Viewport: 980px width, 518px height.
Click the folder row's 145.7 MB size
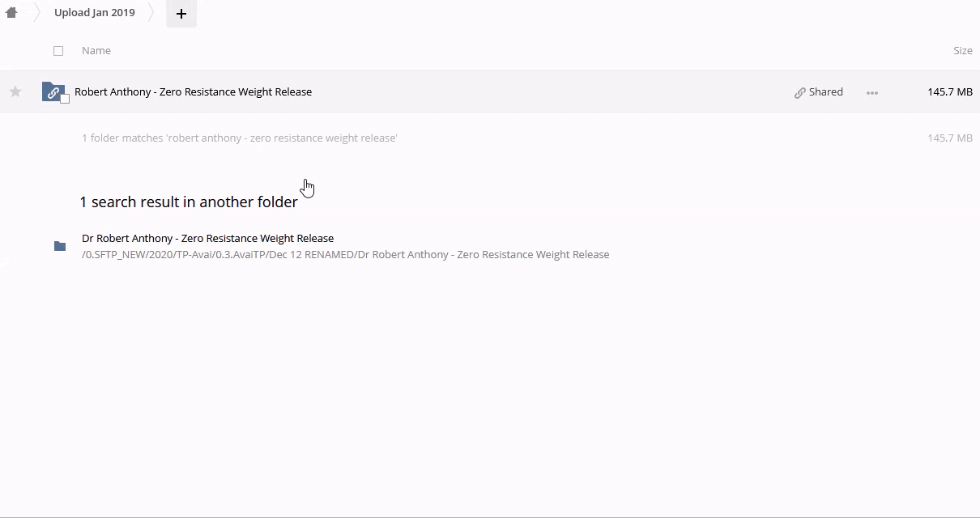coord(949,92)
